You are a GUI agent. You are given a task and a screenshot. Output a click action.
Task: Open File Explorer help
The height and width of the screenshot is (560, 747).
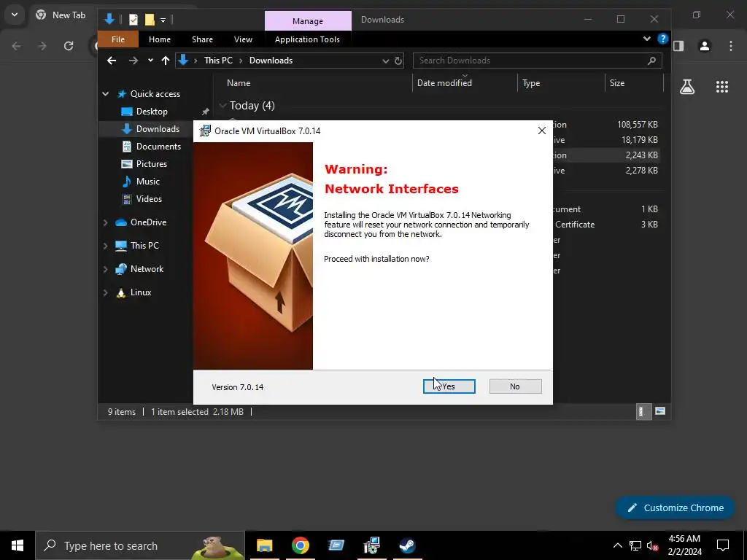point(662,39)
